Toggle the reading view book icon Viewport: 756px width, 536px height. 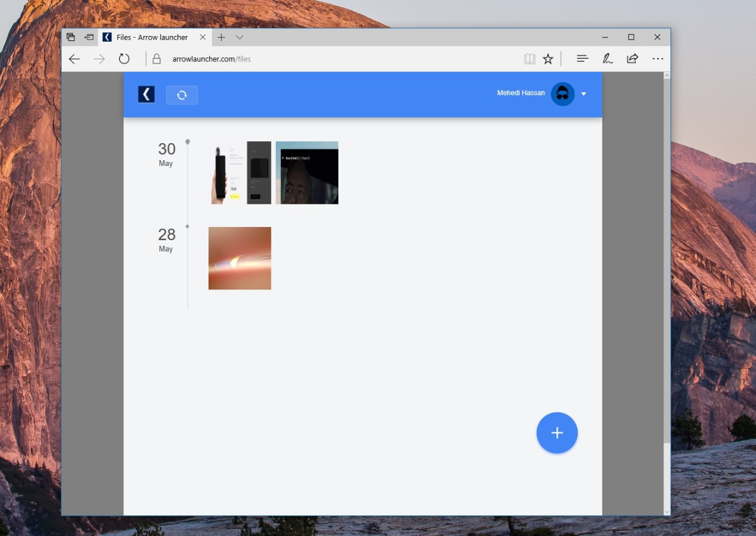(x=530, y=59)
